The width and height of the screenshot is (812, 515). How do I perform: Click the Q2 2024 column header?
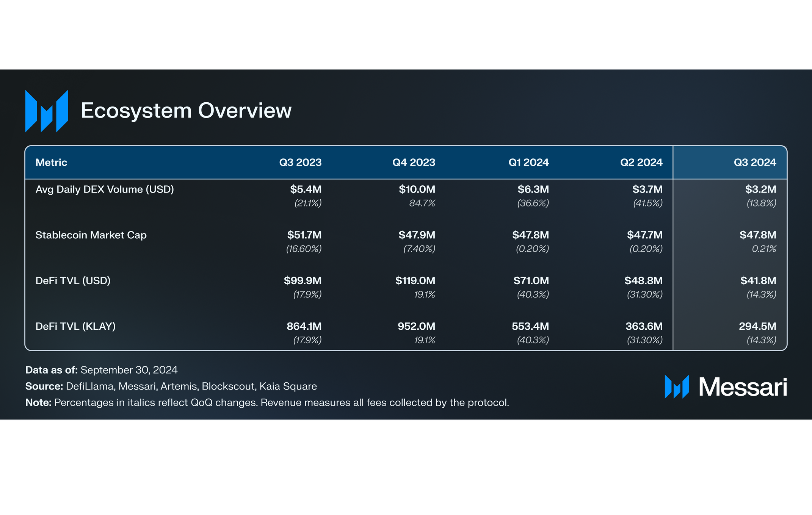click(x=641, y=163)
